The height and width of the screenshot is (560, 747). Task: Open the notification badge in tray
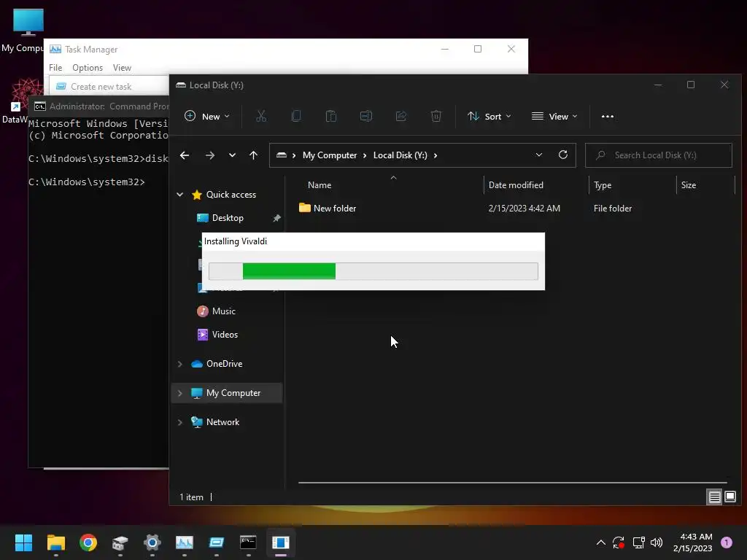tap(727, 542)
